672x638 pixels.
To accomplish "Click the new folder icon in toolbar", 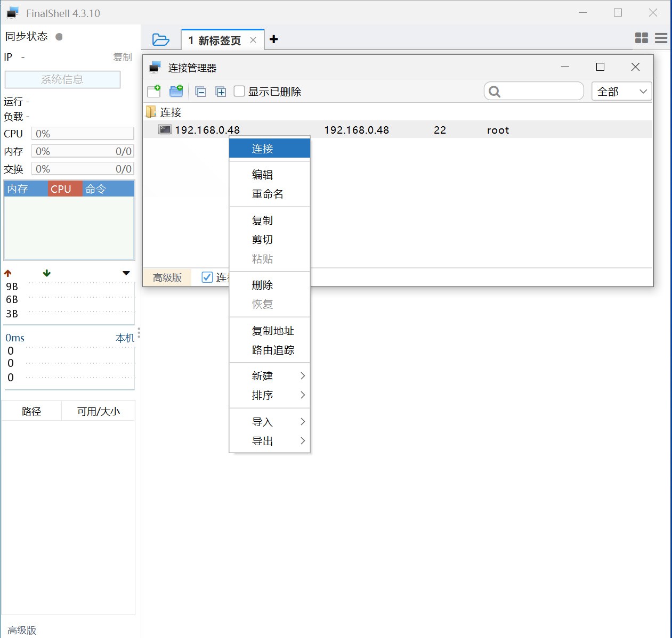I will tap(176, 92).
